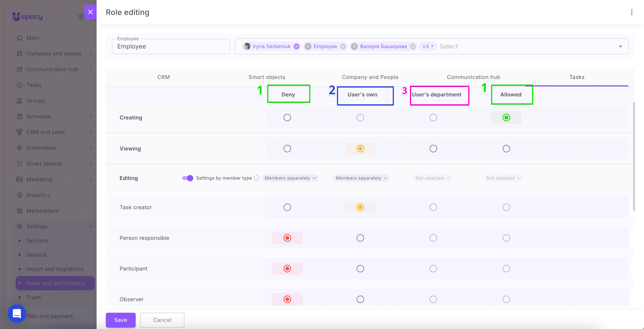Click the gear icon beside the Uspacy logo
The image size is (644, 329).
[81, 17]
